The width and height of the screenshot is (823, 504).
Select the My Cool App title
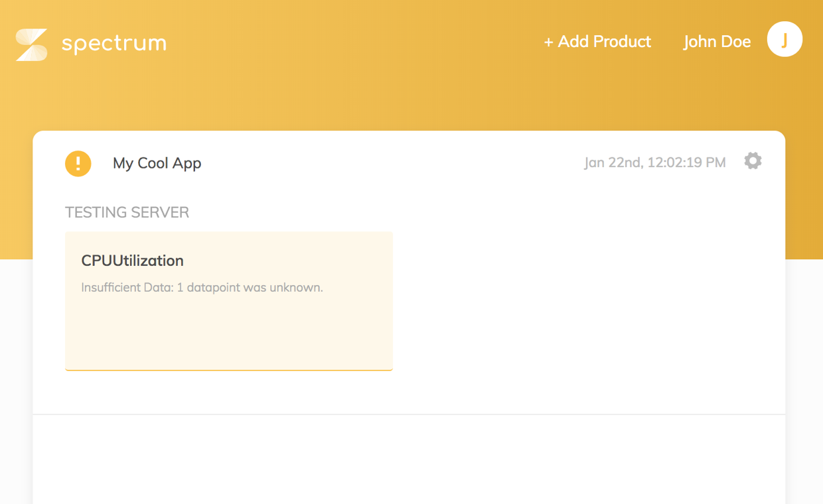(157, 163)
